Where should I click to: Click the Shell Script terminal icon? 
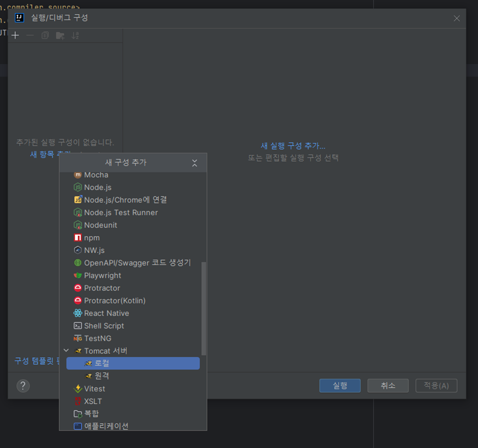coord(78,326)
